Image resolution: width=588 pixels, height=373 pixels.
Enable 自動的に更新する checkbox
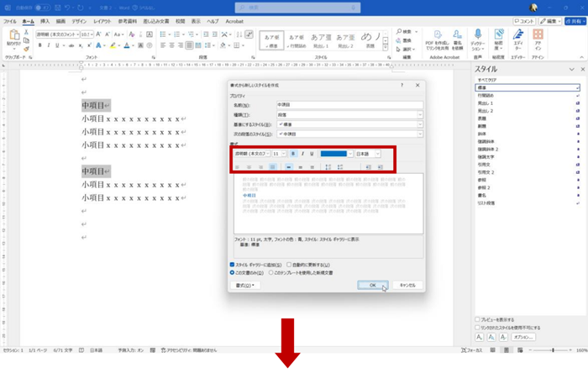tap(290, 265)
